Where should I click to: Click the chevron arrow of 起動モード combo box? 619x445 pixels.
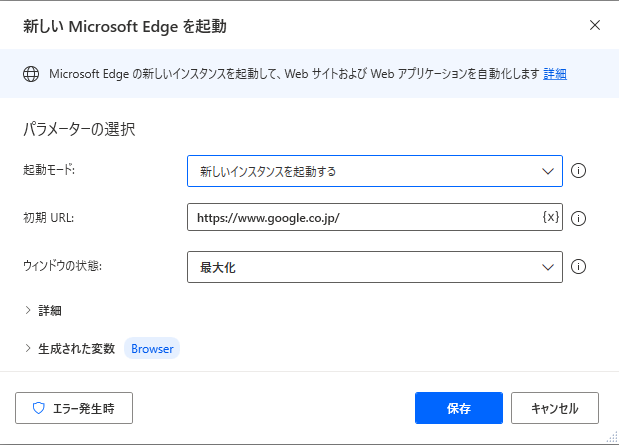[548, 171]
